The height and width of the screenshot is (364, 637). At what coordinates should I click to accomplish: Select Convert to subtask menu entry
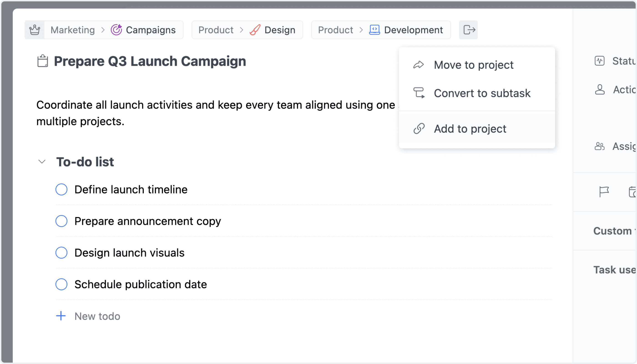coord(477,93)
